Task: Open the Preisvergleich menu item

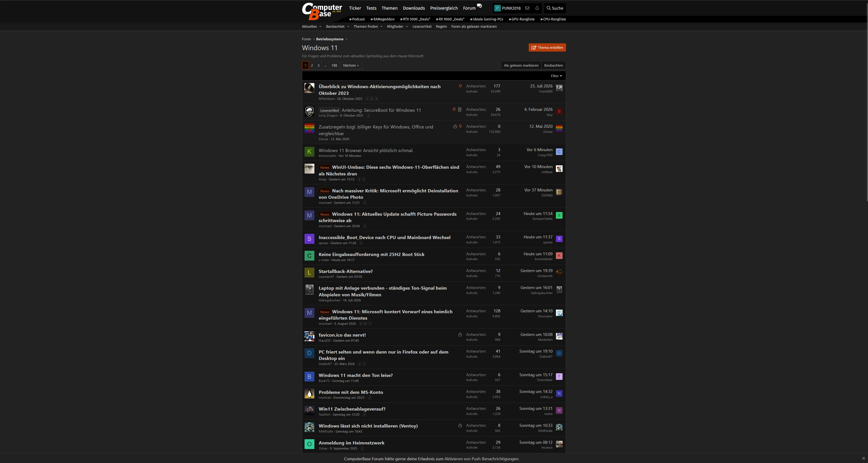Action: [444, 8]
